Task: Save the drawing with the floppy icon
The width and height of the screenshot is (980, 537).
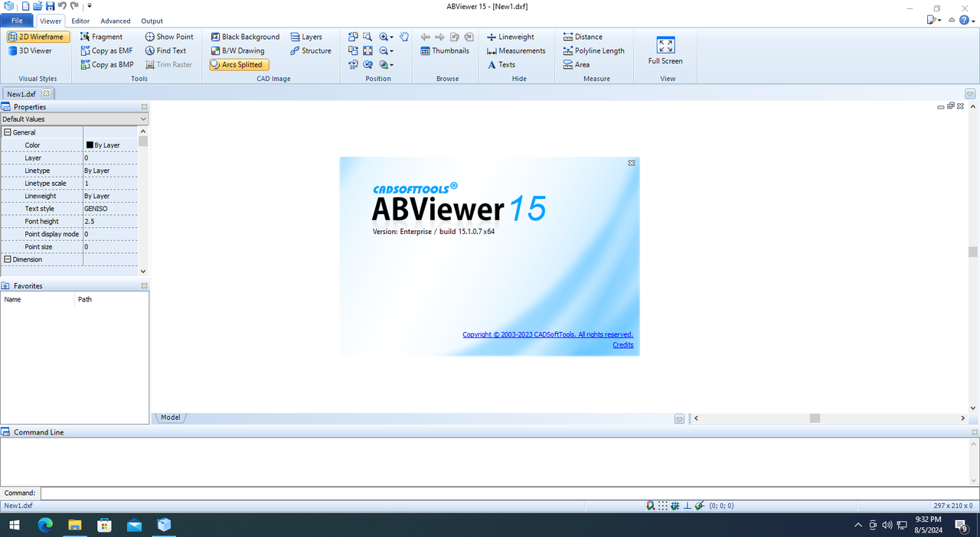Action: pyautogui.click(x=50, y=6)
